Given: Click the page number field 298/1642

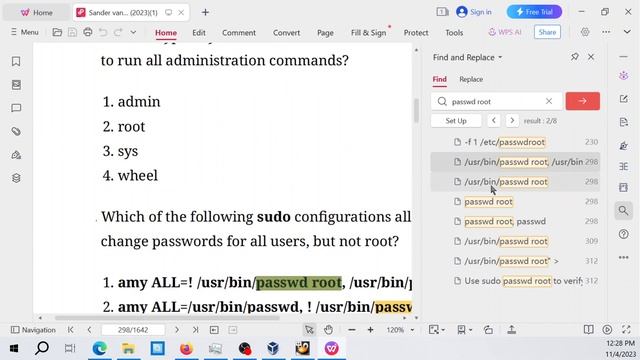Looking at the screenshot, I should coord(133,330).
